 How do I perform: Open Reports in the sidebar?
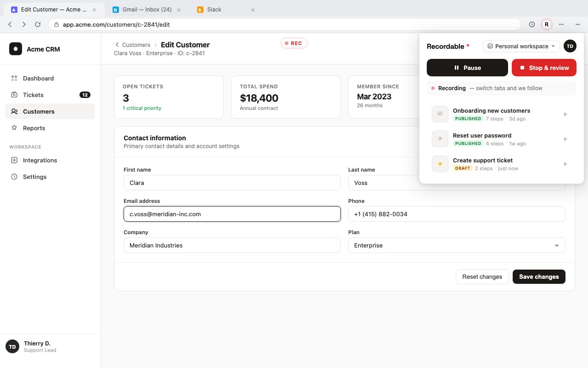(50, 128)
